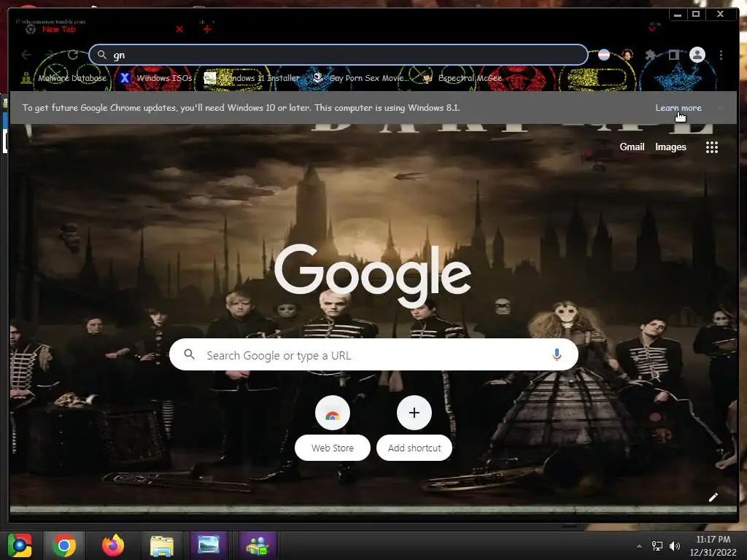Click Learn more in the update infobar

[678, 108]
